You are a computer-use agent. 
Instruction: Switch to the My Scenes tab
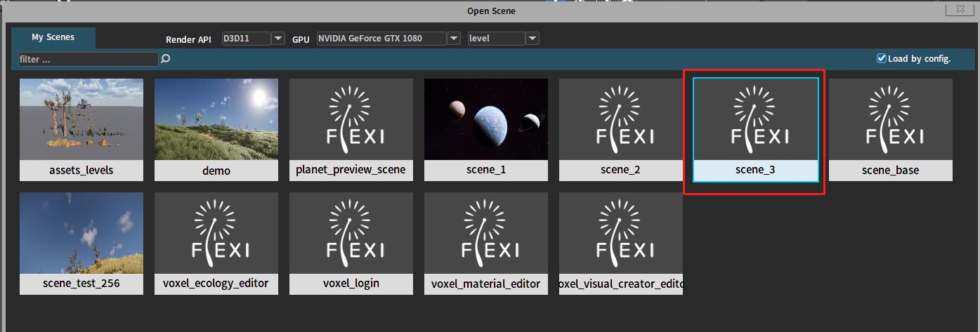(x=53, y=38)
